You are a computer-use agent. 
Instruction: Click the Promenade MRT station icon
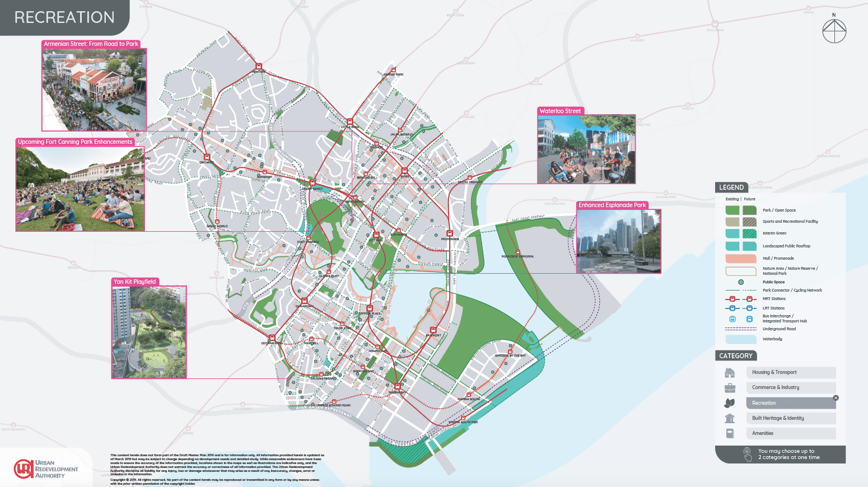tap(450, 234)
